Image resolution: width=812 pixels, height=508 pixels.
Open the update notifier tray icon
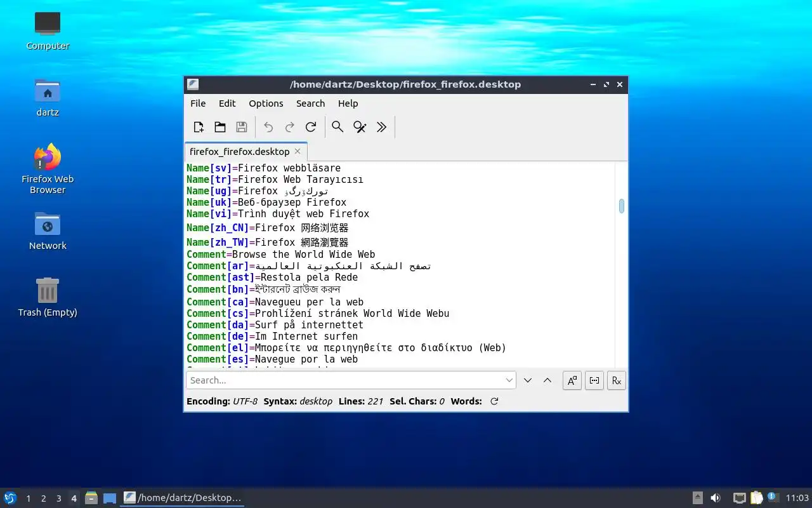point(772,497)
